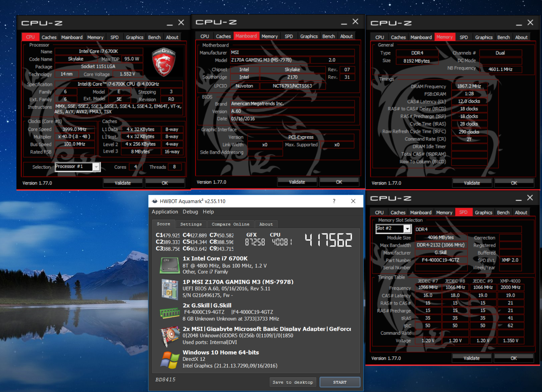This screenshot has height=392, width=542.
Task: Switch to Settings tab in Aquamark
Action: [x=191, y=224]
